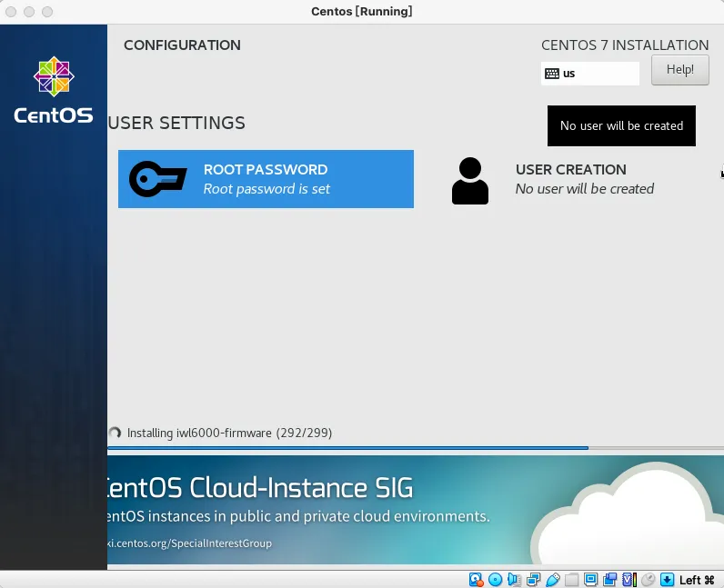
Task: Click the VirtualBox recording status icon
Action: (610, 579)
